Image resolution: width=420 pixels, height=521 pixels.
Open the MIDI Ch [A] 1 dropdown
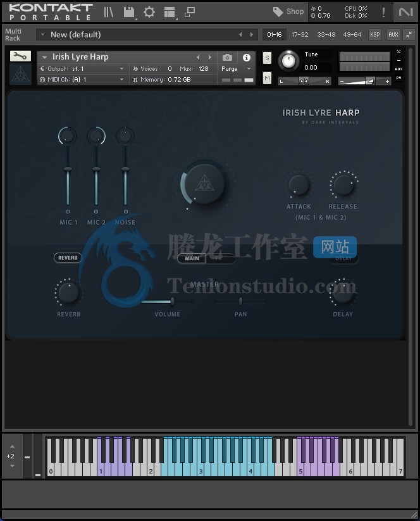82,80
